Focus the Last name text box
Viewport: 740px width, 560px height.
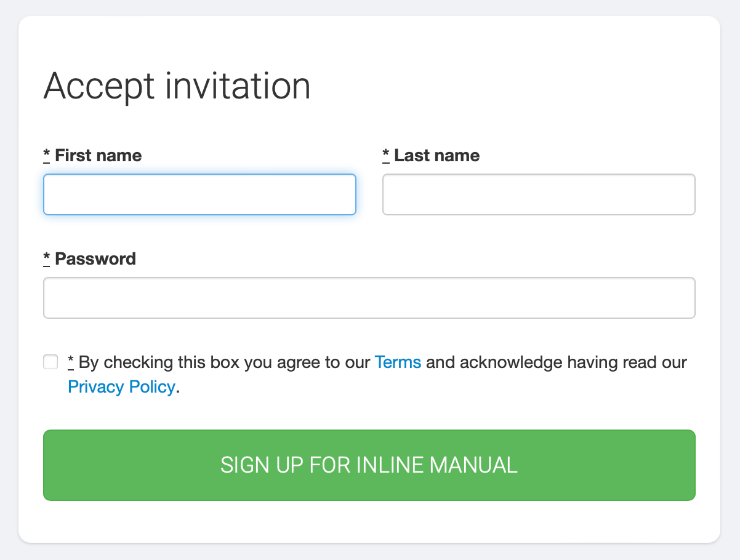pyautogui.click(x=539, y=194)
